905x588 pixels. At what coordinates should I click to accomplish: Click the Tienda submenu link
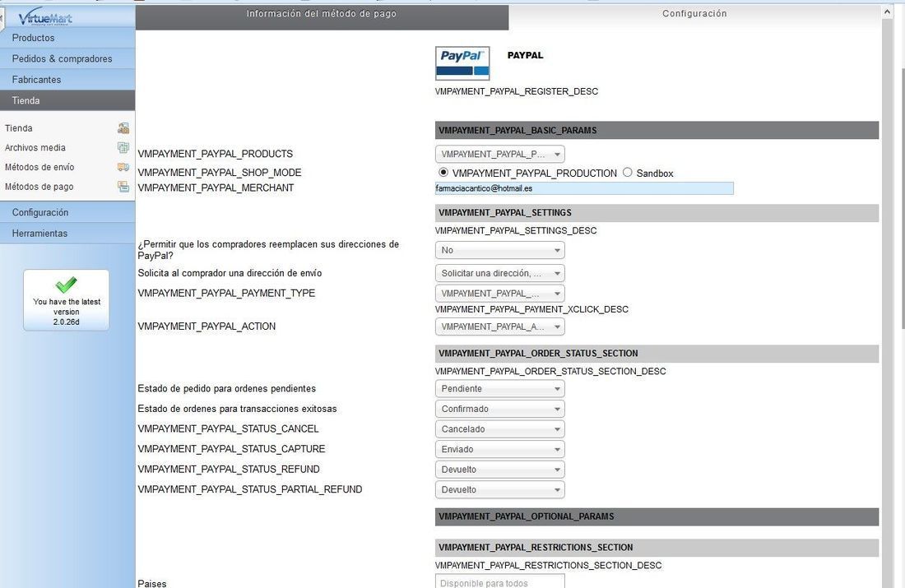coord(18,128)
